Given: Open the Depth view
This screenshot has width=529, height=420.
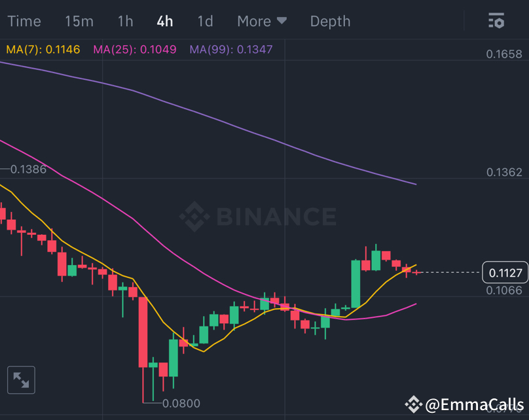Looking at the screenshot, I should click(330, 21).
